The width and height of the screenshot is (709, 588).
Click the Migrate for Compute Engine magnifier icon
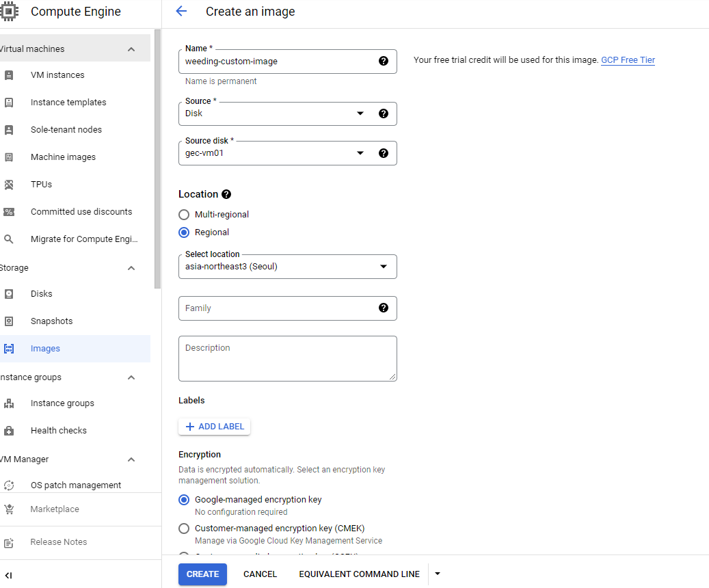pyautogui.click(x=9, y=239)
